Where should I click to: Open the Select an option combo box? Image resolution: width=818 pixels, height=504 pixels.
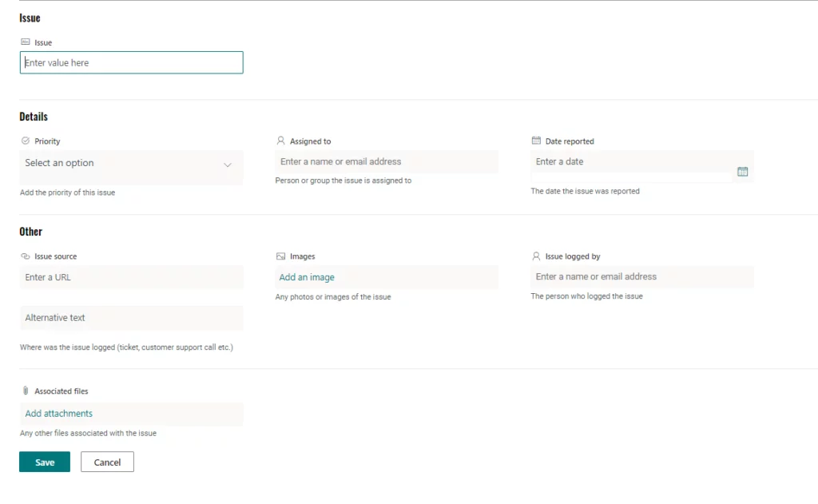point(120,164)
